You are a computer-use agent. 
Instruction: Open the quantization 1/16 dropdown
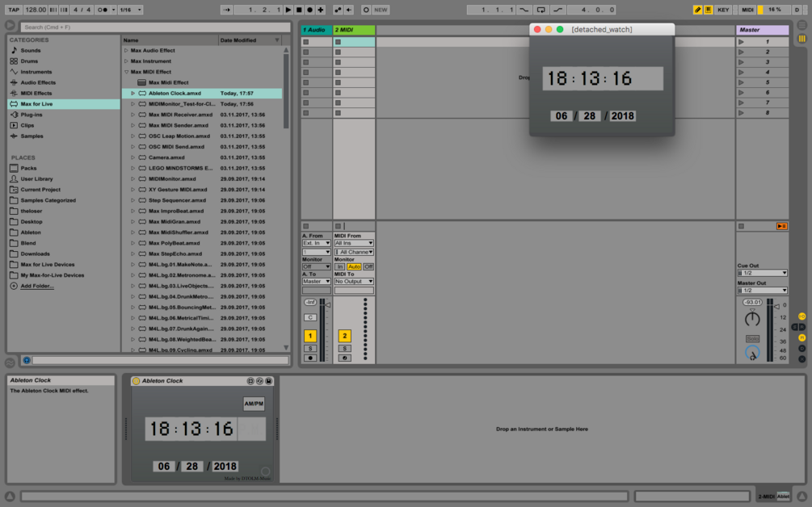130,10
